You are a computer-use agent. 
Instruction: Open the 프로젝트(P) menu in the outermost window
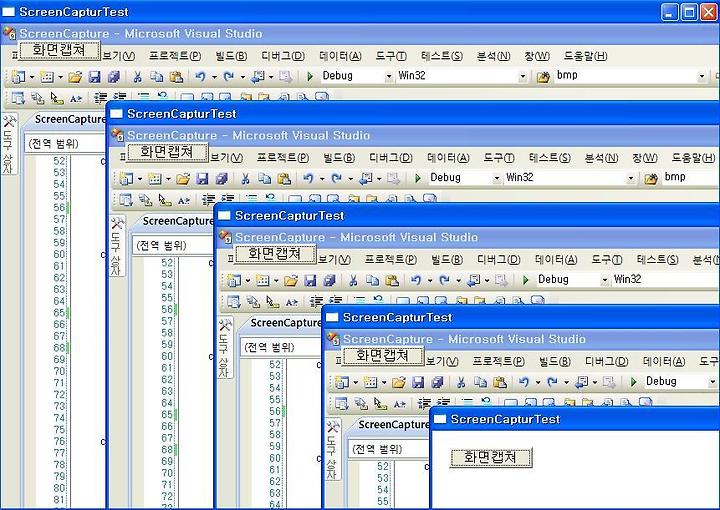pyautogui.click(x=175, y=56)
